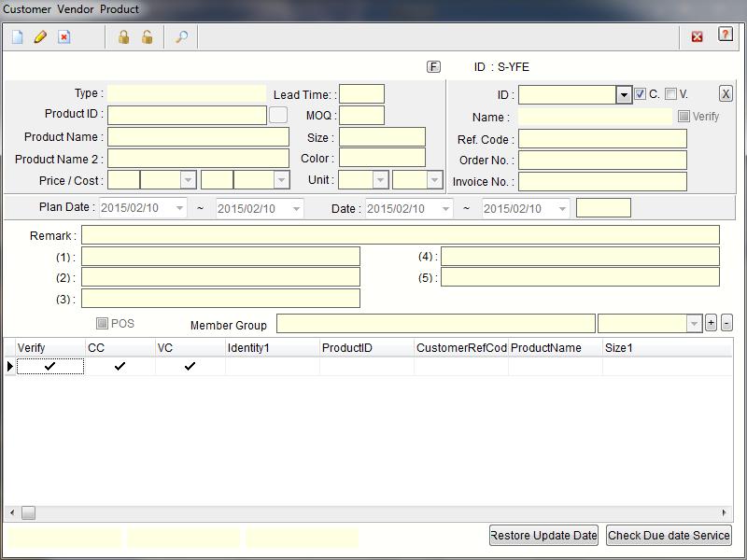This screenshot has width=747, height=560.
Task: Click the minus button for Member Group
Action: pos(726,323)
